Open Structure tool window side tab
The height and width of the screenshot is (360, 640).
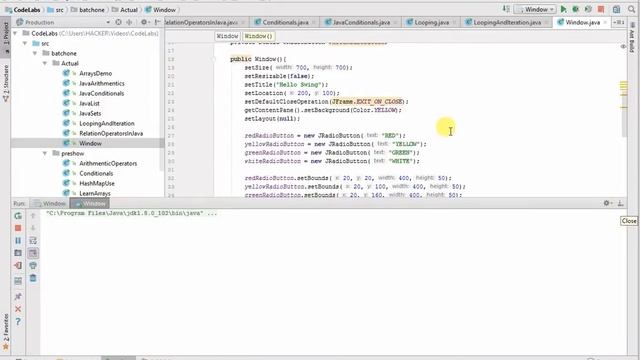6,84
